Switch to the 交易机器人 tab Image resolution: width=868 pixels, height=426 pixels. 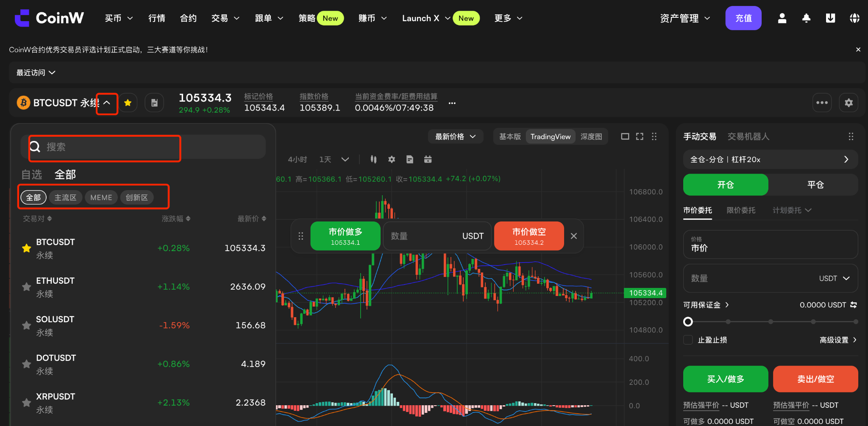pyautogui.click(x=748, y=136)
